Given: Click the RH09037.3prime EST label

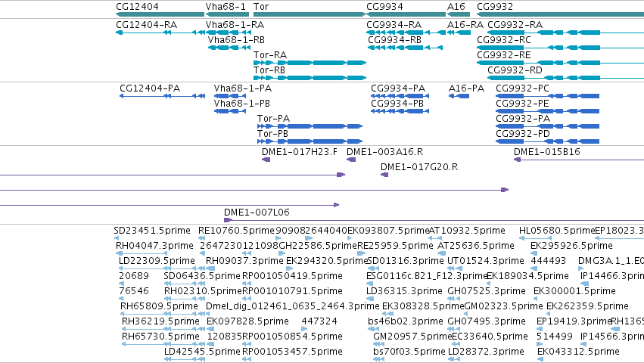Looking at the screenshot, I should click(x=244, y=261).
